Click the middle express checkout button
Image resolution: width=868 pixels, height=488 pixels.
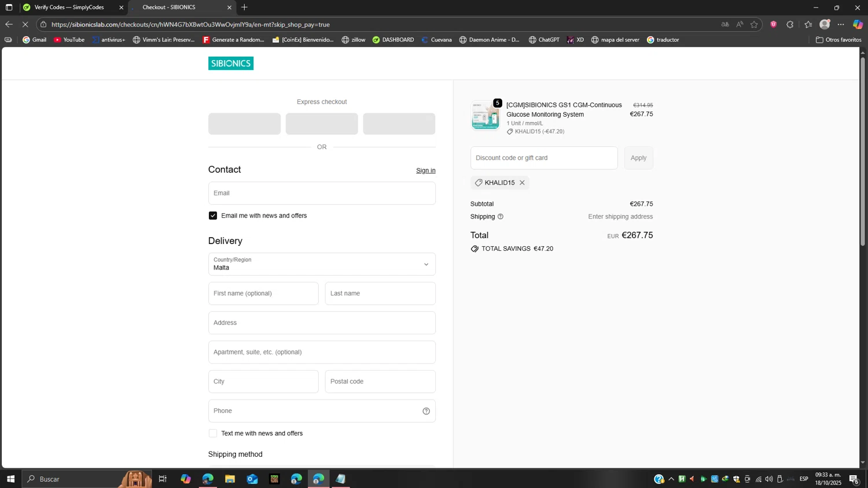tap(322, 124)
